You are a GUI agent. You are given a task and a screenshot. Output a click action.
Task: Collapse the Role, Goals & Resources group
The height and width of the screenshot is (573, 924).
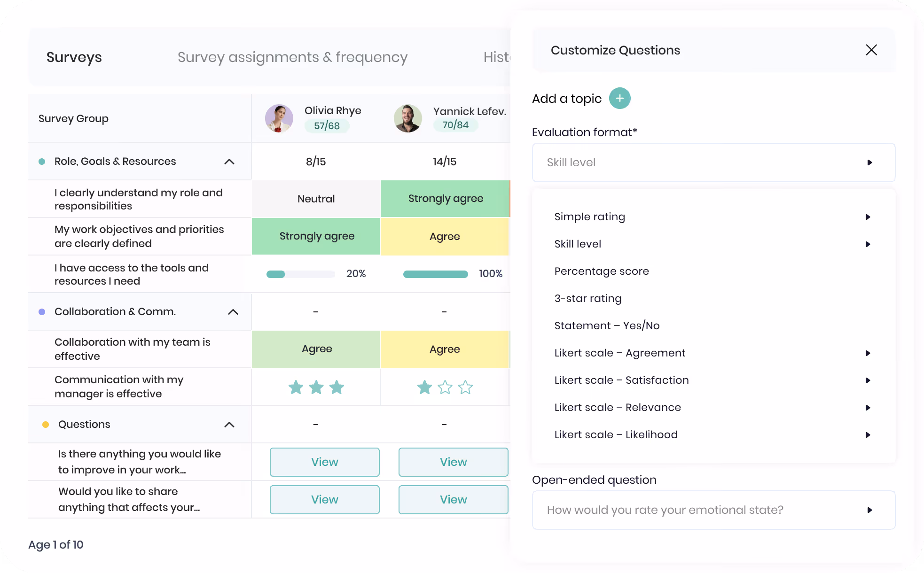pyautogui.click(x=229, y=162)
